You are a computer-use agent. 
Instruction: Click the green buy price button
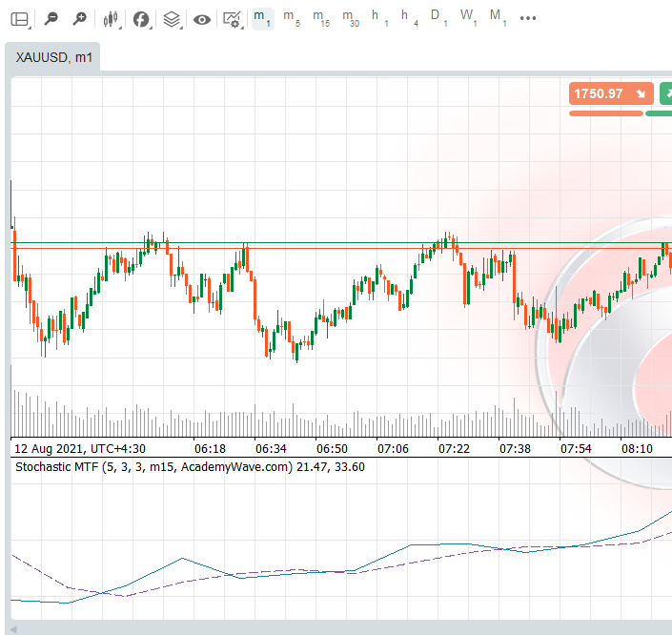click(665, 93)
